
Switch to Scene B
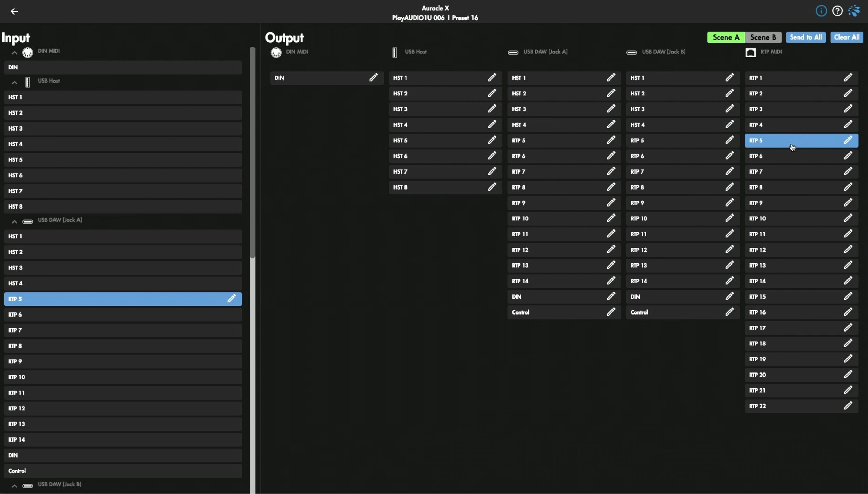763,37
